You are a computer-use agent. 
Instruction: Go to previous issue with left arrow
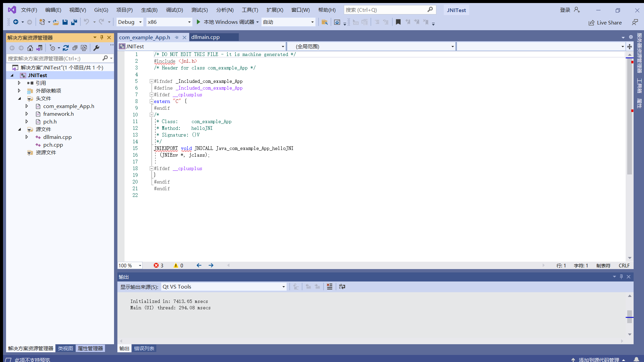pyautogui.click(x=199, y=265)
